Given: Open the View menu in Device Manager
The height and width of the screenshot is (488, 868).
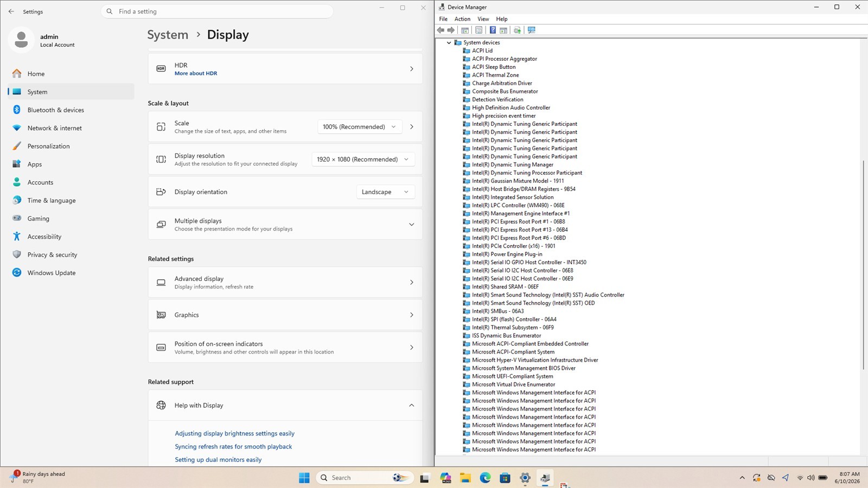Looking at the screenshot, I should pyautogui.click(x=483, y=19).
